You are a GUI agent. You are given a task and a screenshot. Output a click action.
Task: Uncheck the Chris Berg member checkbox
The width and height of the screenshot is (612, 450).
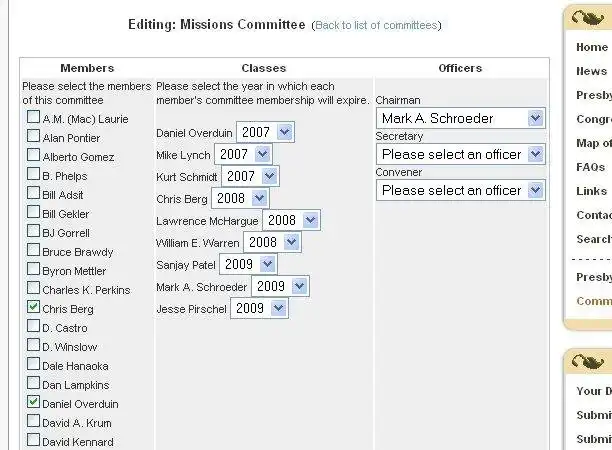(34, 306)
